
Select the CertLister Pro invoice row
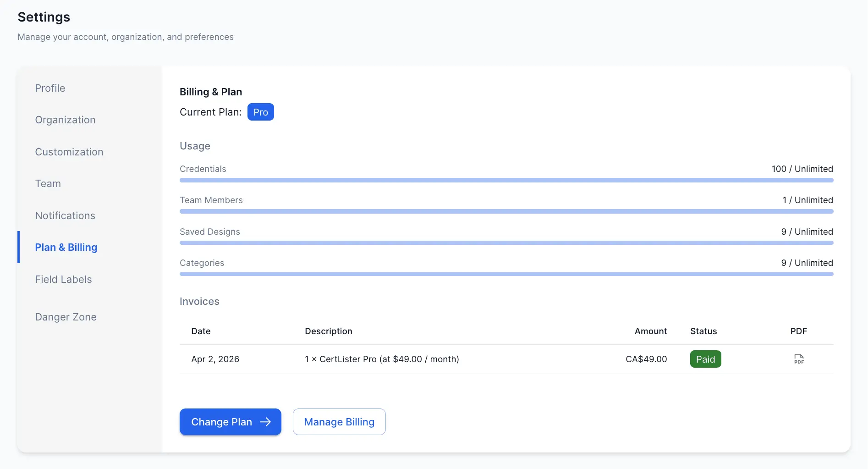[412, 359]
